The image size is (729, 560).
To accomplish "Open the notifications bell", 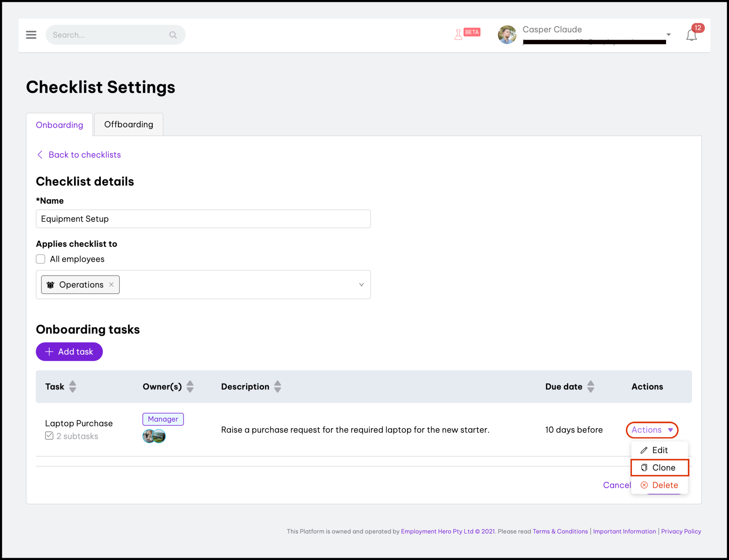I will pyautogui.click(x=691, y=35).
